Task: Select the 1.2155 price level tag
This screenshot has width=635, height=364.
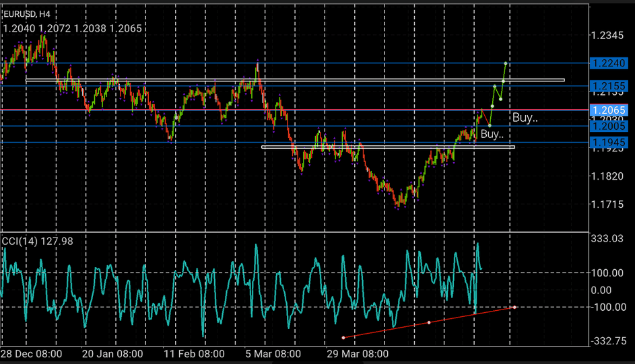Action: pyautogui.click(x=609, y=86)
